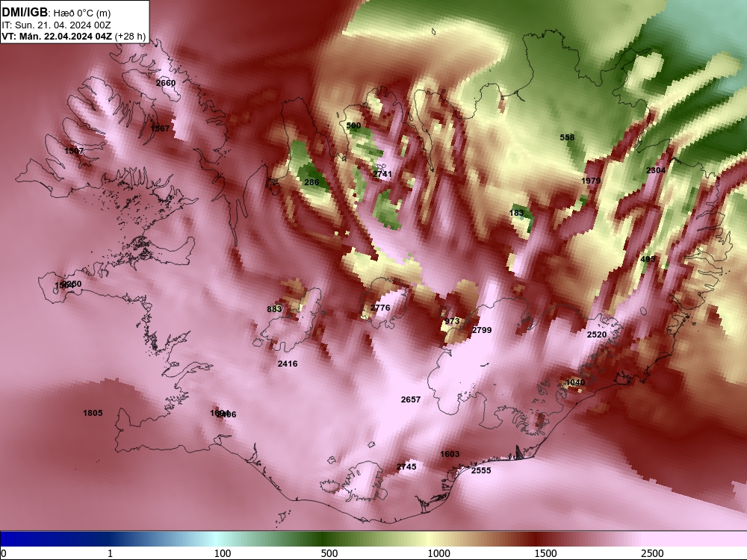Click the 286 value on the green patch

[311, 182]
